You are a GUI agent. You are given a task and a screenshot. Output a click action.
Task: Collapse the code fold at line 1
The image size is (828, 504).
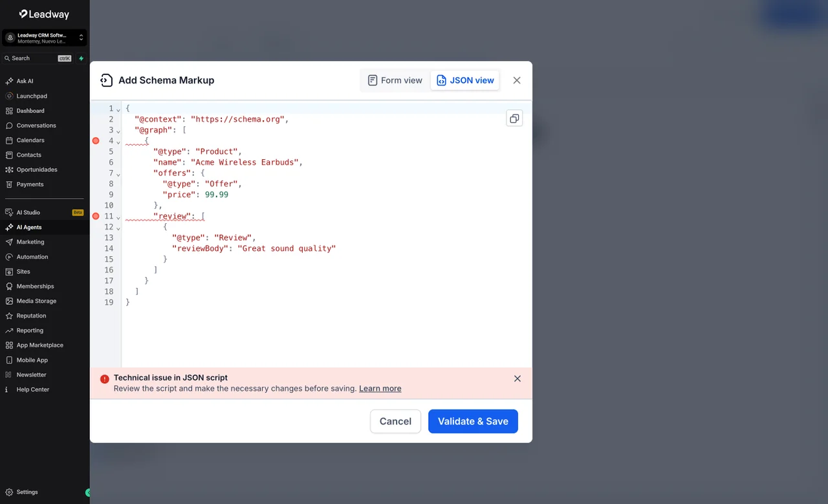coord(118,109)
